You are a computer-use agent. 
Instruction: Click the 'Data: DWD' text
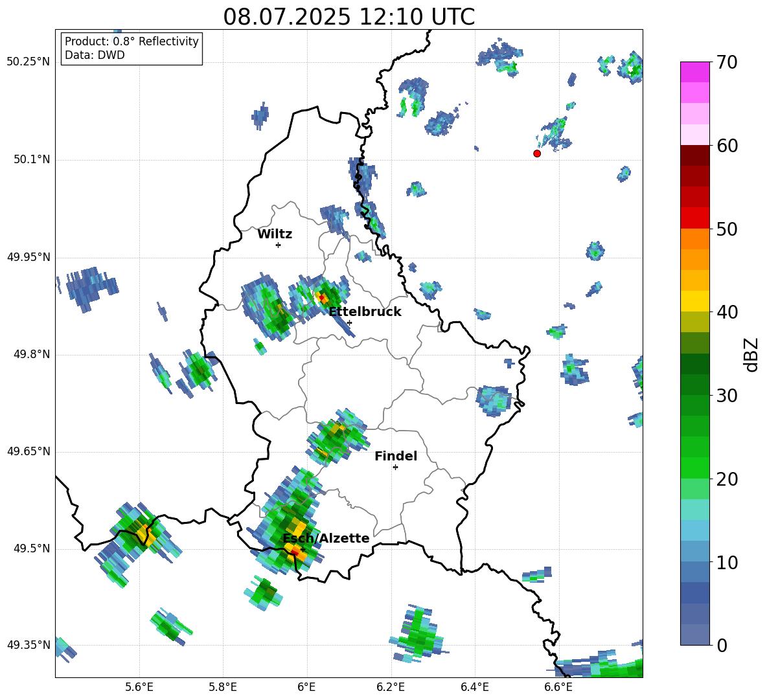tap(95, 55)
